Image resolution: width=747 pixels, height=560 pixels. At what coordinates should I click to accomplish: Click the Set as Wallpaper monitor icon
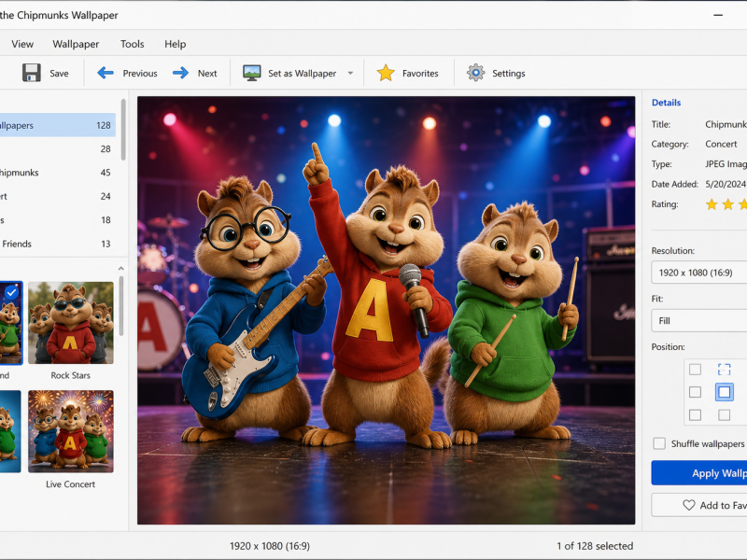coord(251,73)
